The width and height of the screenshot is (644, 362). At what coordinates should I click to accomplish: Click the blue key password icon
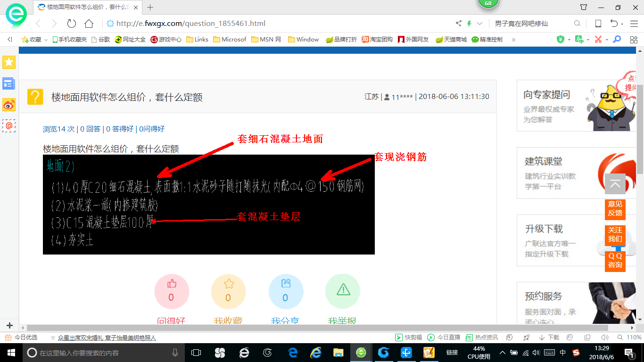[617, 40]
